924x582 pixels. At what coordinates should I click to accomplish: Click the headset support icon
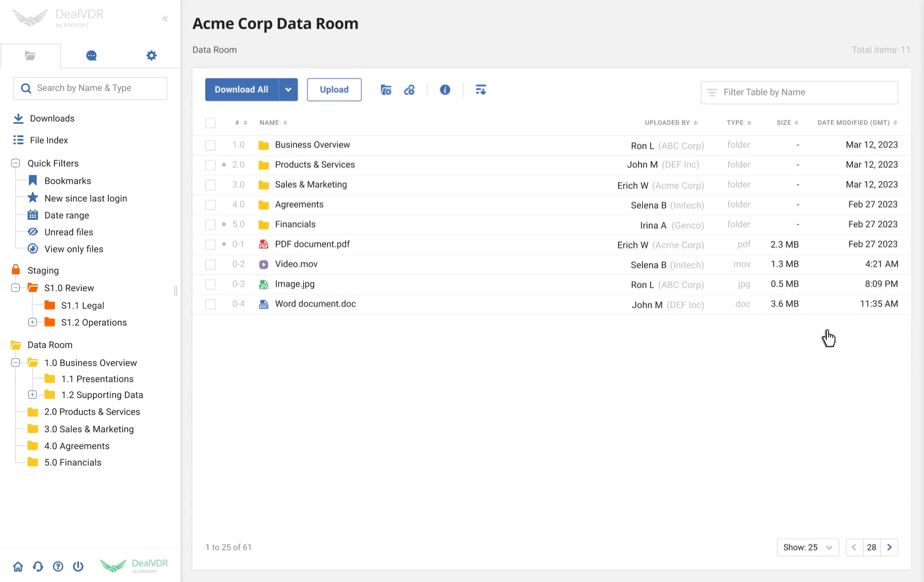point(38,566)
